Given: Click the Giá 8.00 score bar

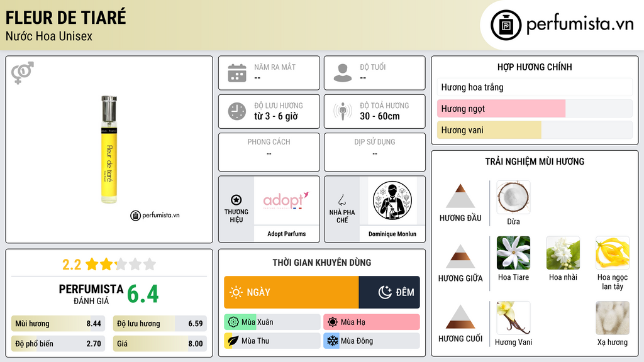Looking at the screenshot, I should (x=160, y=344).
